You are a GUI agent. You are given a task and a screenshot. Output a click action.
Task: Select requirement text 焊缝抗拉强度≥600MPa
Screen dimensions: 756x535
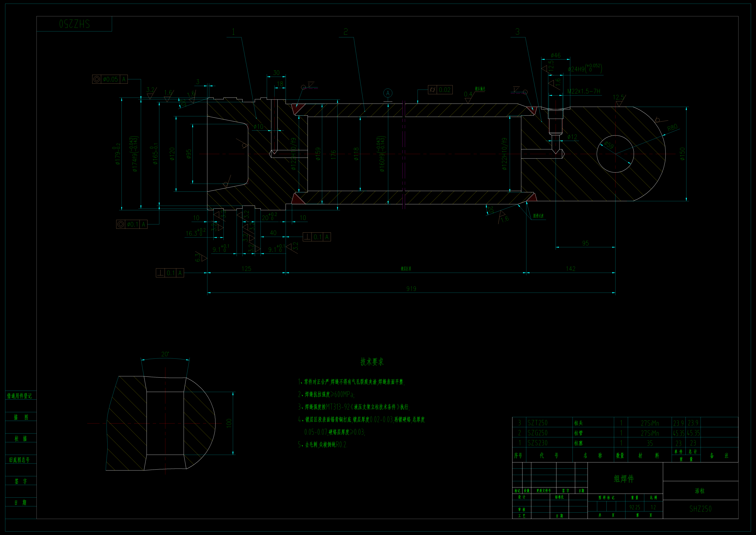(x=329, y=394)
